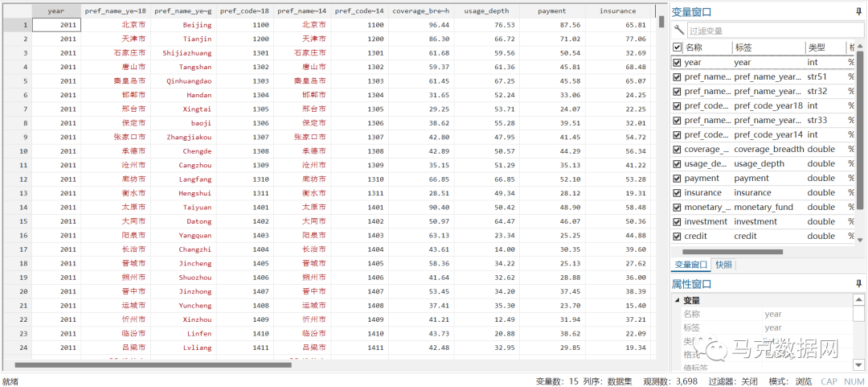Sort variables by the 名称 column header
868x387 pixels.
(694, 47)
